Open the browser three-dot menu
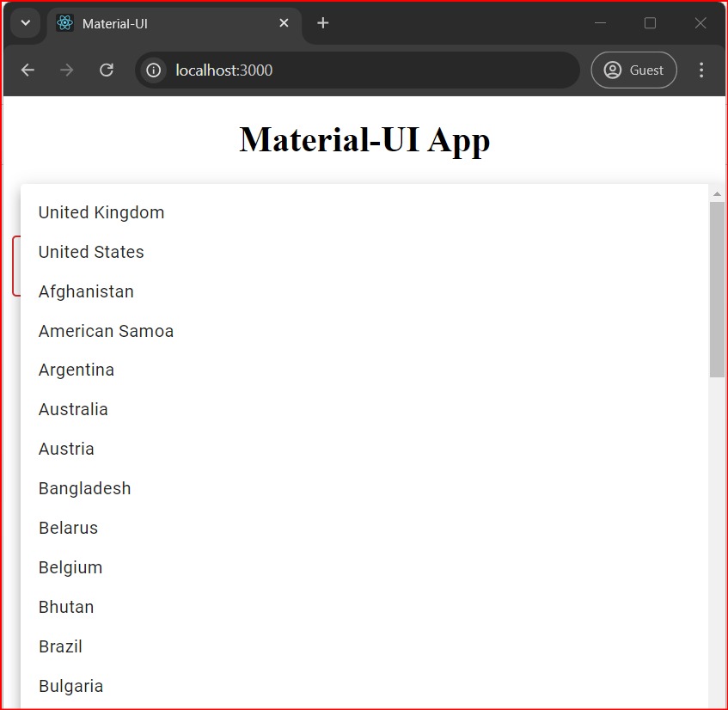This screenshot has height=710, width=728. coord(701,70)
